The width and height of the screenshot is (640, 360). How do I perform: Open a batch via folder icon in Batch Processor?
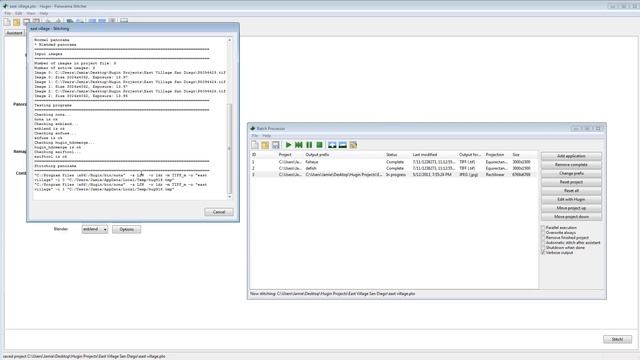(x=265, y=145)
